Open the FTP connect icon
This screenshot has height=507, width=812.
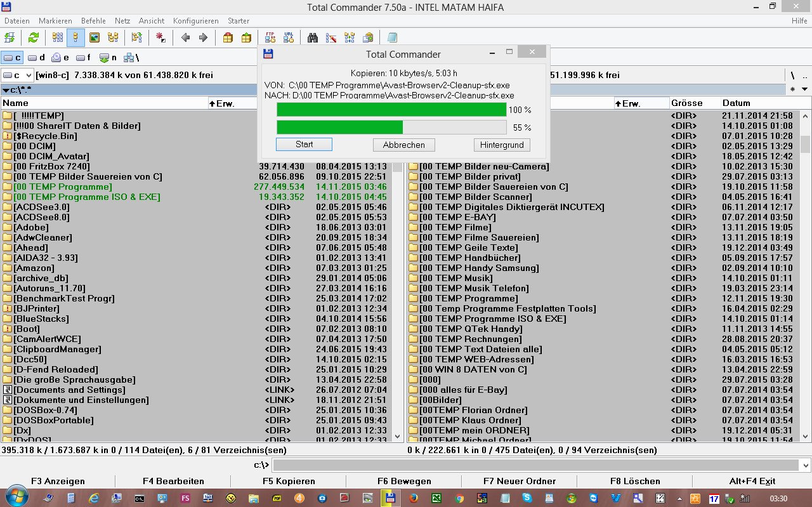click(270, 37)
